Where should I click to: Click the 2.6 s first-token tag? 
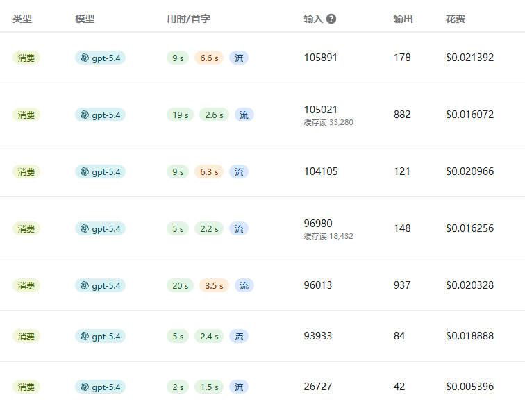tap(214, 115)
